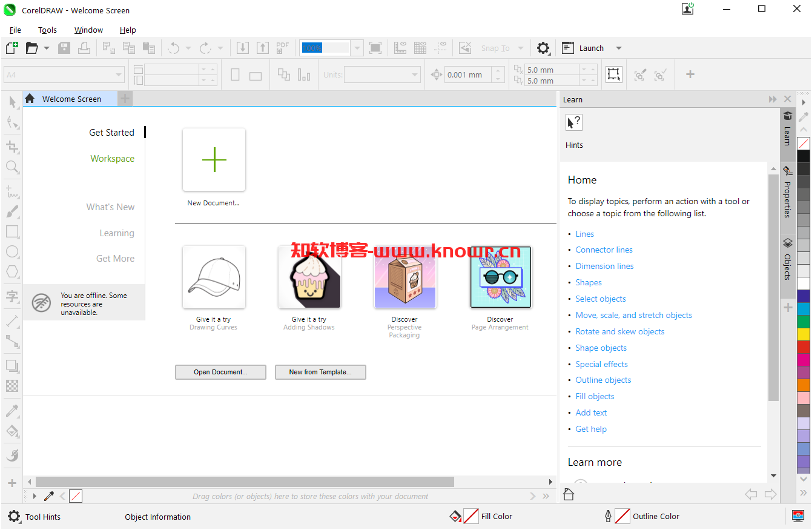
Task: Open the Connector lines hint link
Action: [x=604, y=250]
